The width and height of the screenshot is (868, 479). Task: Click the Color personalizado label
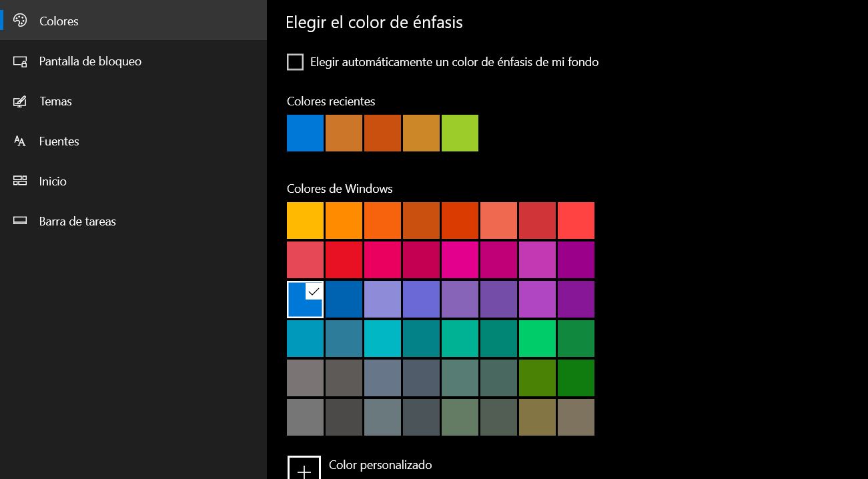380,465
